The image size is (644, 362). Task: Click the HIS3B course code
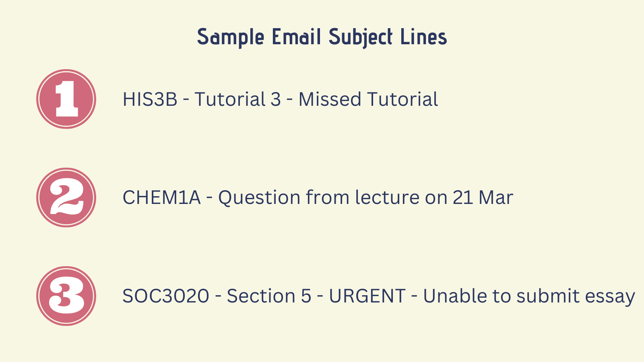[x=150, y=99]
